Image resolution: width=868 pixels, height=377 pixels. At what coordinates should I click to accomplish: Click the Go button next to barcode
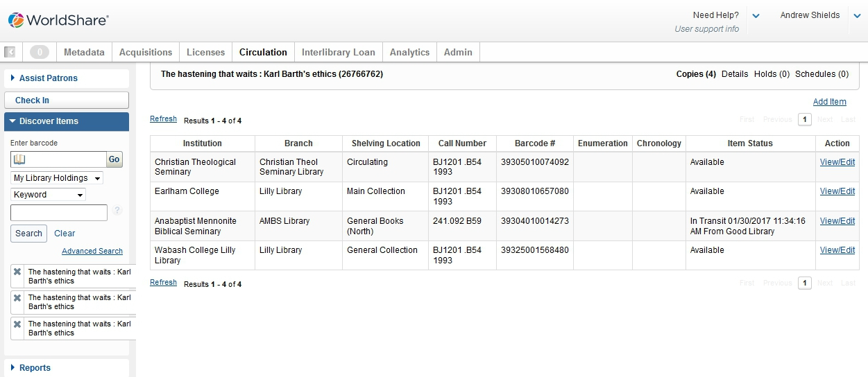coord(114,159)
